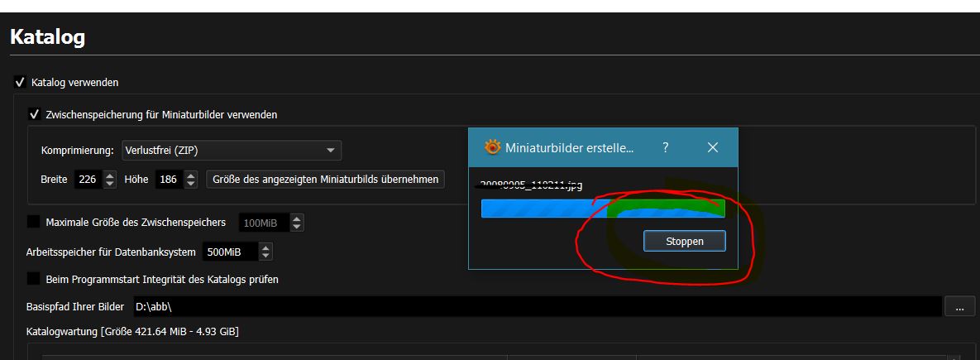Image resolution: width=980 pixels, height=360 pixels.
Task: Decrease Breite with the down arrow
Action: click(x=110, y=184)
